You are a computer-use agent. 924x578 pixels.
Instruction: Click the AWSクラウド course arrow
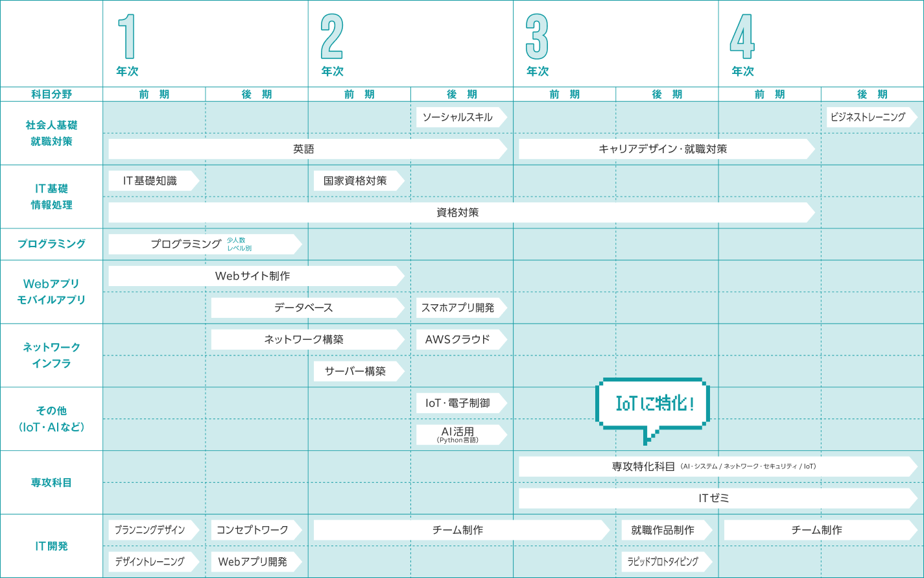coord(458,340)
